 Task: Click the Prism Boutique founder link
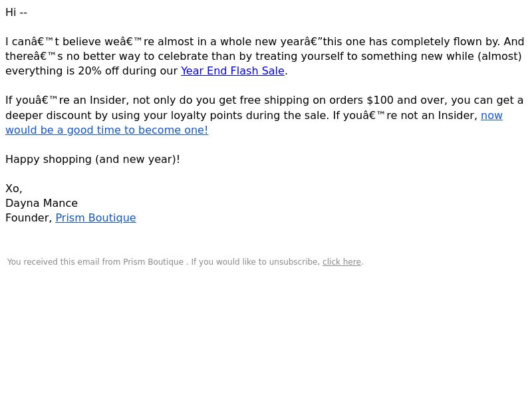point(96,218)
